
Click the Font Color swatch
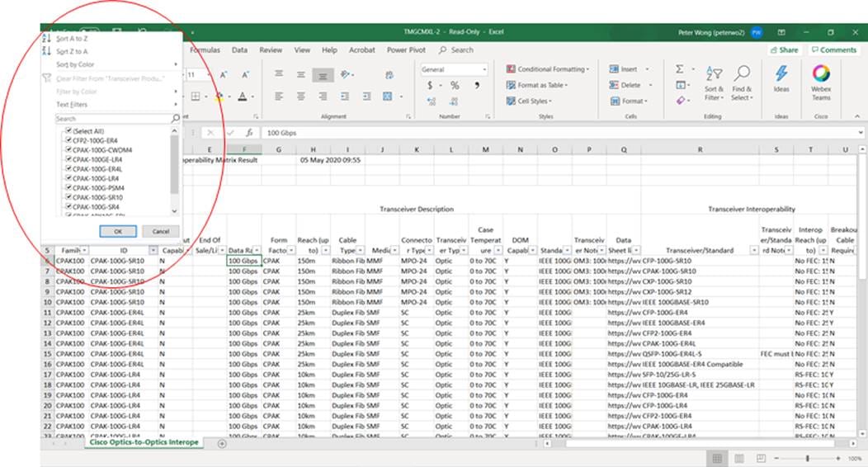(x=243, y=97)
